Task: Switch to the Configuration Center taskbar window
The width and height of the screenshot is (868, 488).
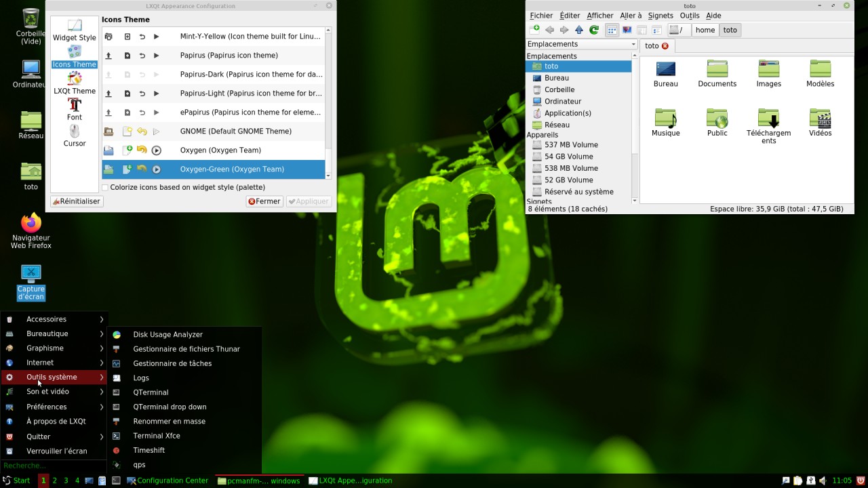Action: 167,481
